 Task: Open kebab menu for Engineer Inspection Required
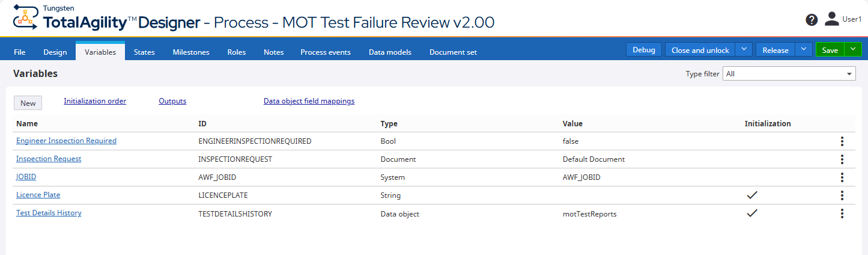(x=842, y=141)
